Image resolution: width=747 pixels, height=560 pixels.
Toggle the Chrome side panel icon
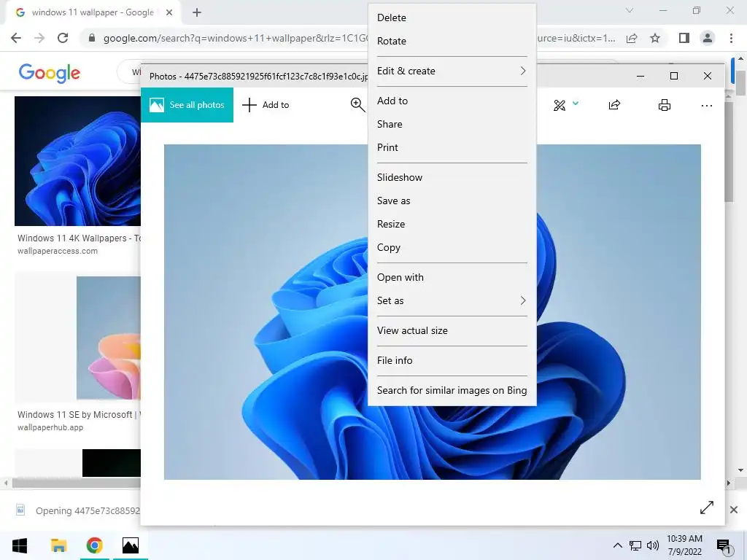click(x=684, y=38)
